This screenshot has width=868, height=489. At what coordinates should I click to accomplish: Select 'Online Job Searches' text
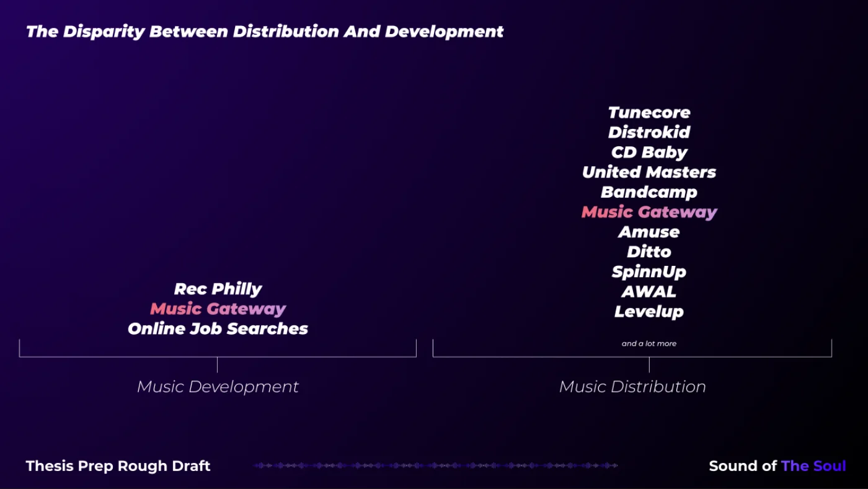tap(218, 329)
